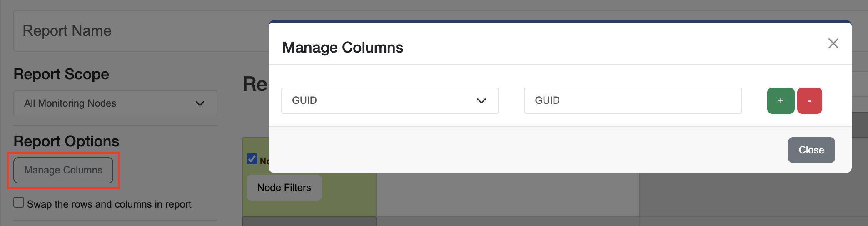The image size is (868, 226).
Task: Click the Manage Columns dialog title
Action: click(x=342, y=48)
